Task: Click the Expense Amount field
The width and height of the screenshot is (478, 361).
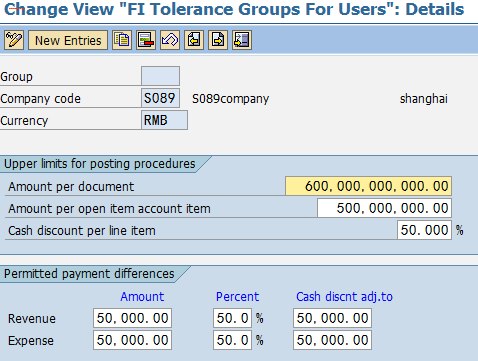Action: [x=132, y=340]
